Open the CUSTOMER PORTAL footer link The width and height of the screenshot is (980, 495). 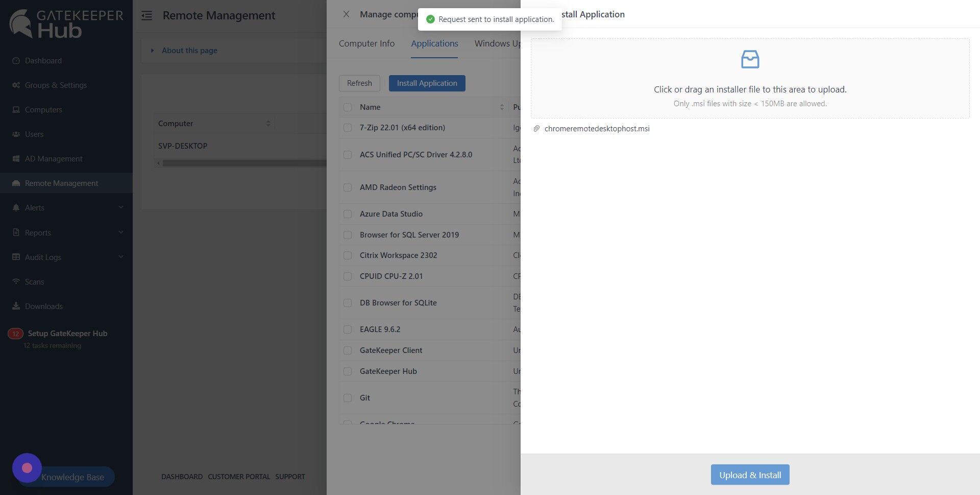pos(239,477)
